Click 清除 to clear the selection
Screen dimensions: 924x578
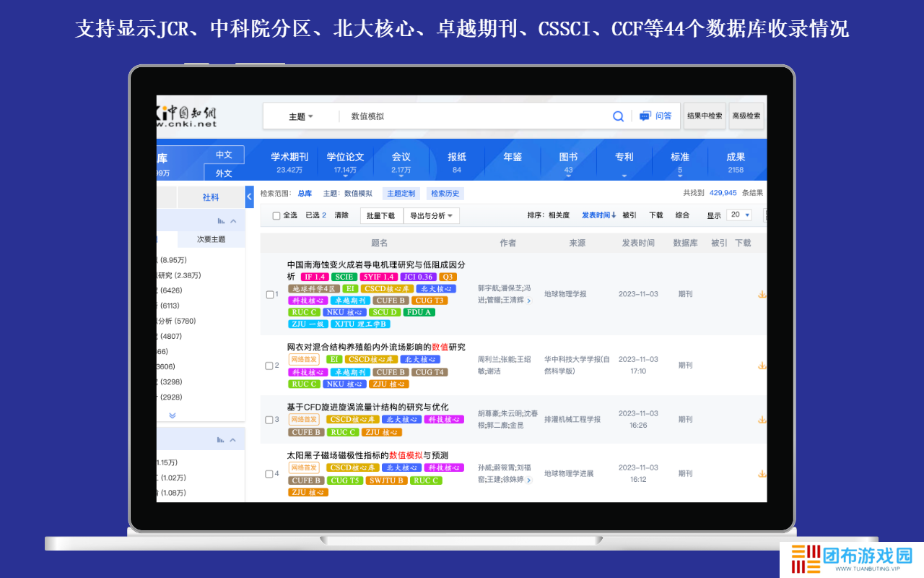coord(341,215)
